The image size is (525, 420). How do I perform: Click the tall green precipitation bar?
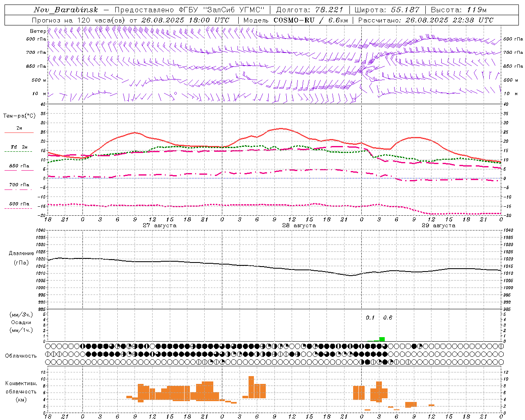point(382,339)
